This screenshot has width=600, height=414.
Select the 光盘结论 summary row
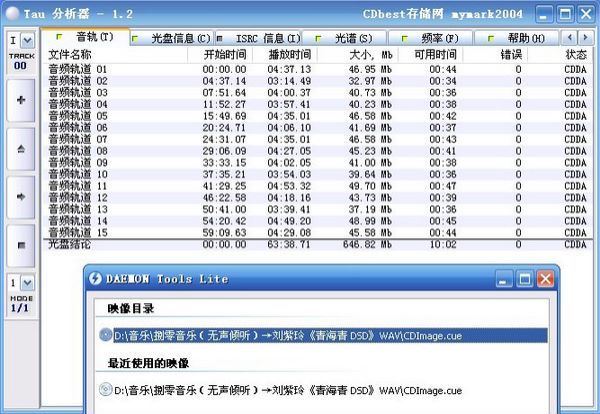318,244
